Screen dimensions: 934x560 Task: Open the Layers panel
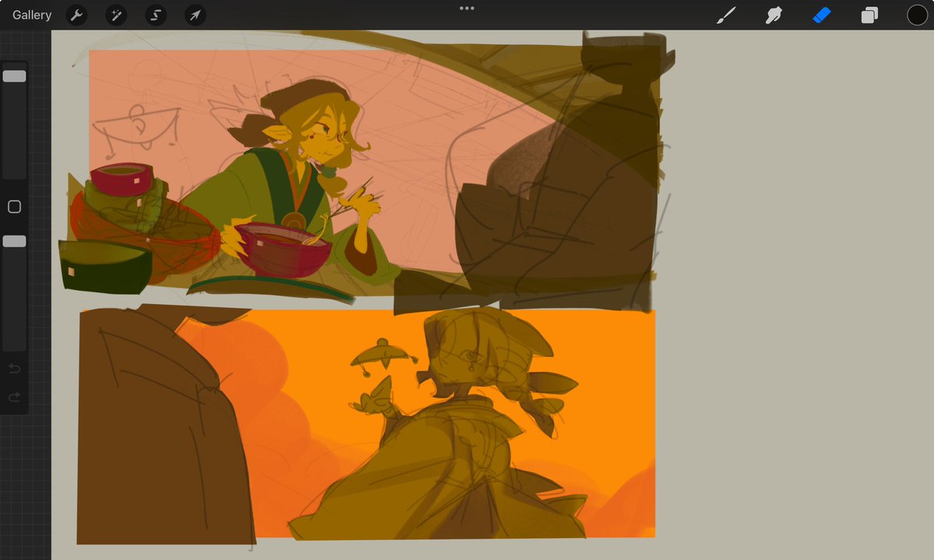[x=869, y=15]
